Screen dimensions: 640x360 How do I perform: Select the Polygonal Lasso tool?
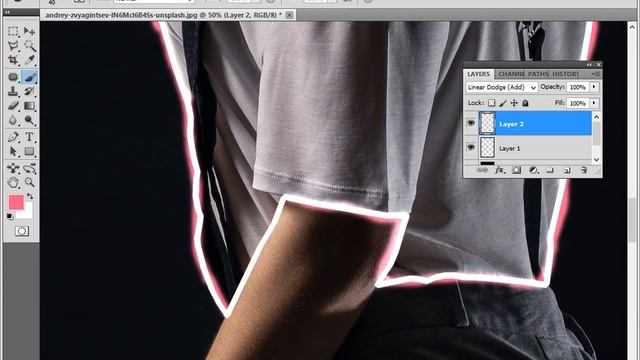tap(13, 46)
